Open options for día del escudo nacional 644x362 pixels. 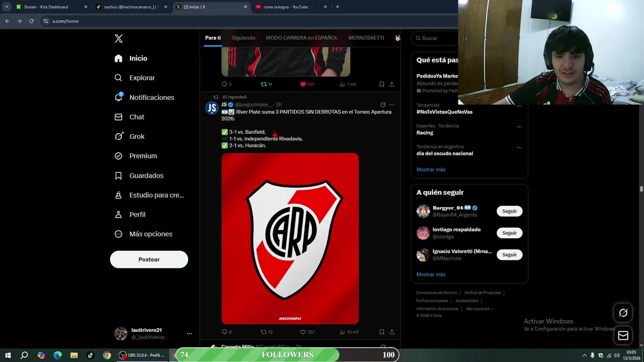pyautogui.click(x=519, y=147)
